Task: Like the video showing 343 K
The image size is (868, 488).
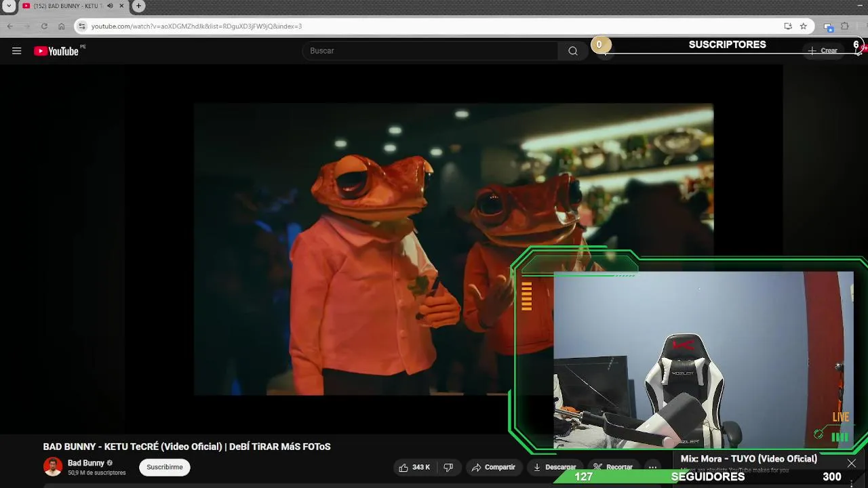Action: tap(414, 467)
